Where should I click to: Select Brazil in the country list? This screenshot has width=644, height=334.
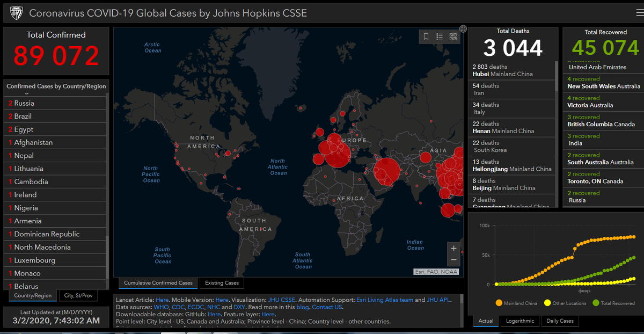pyautogui.click(x=56, y=116)
